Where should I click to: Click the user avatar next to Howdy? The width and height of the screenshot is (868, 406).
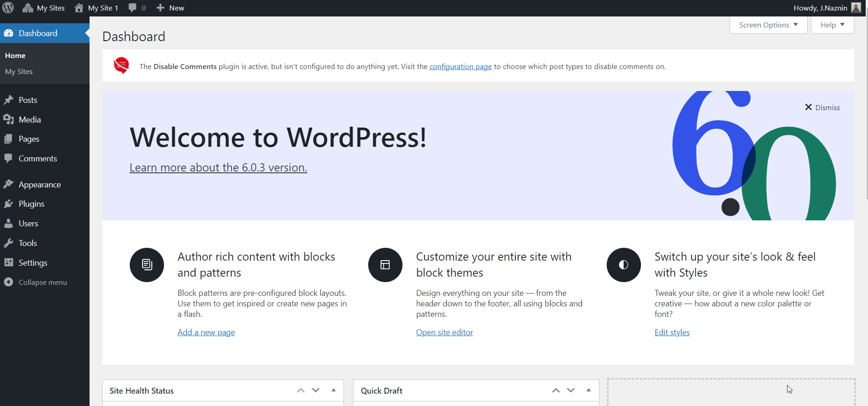pyautogui.click(x=856, y=8)
